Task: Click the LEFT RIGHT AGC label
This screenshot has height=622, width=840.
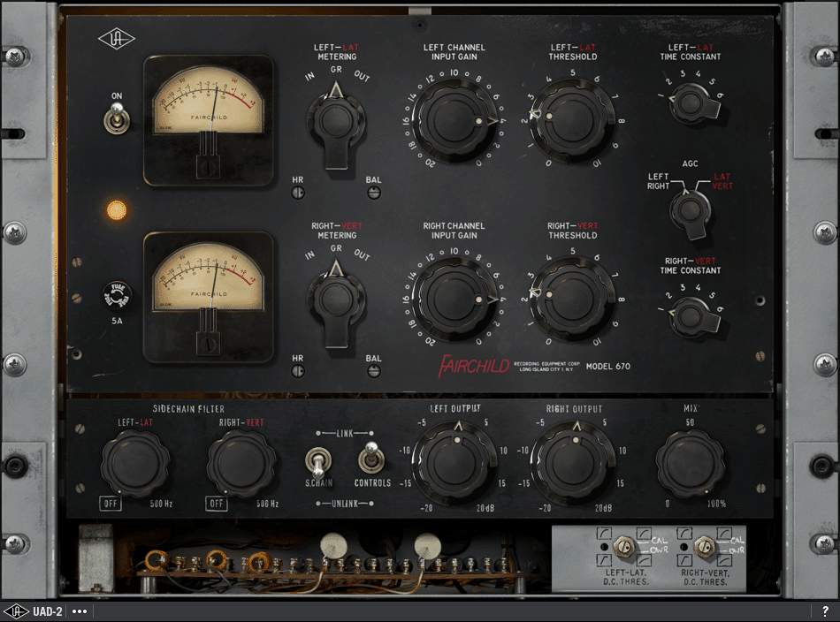Action: point(659,181)
